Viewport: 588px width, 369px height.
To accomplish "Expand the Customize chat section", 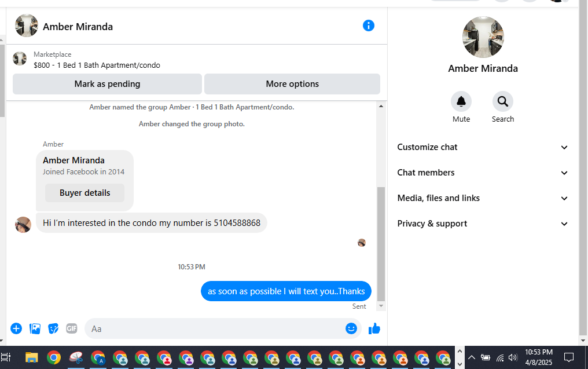I will coord(482,147).
